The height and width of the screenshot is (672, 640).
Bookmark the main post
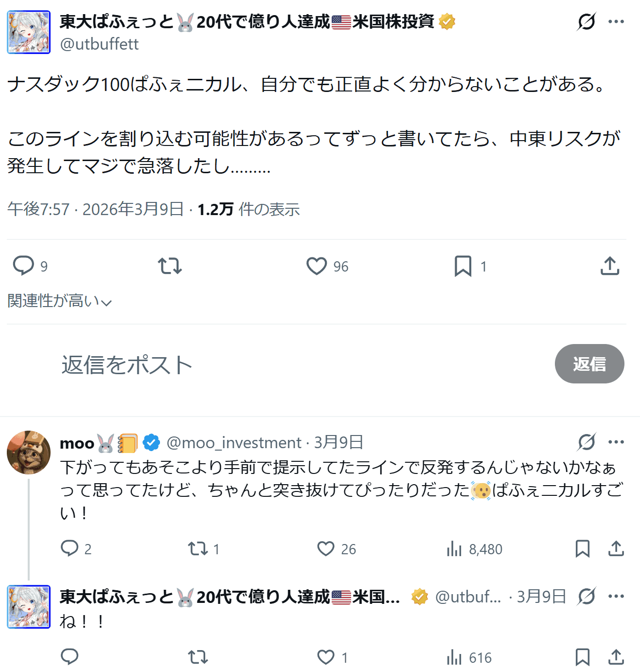coord(462,266)
